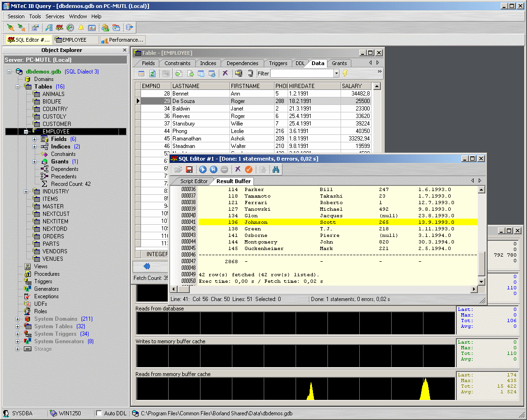Screen dimensions: 527x420
Task: Switch to the Script Editor tab
Action: [x=193, y=181]
